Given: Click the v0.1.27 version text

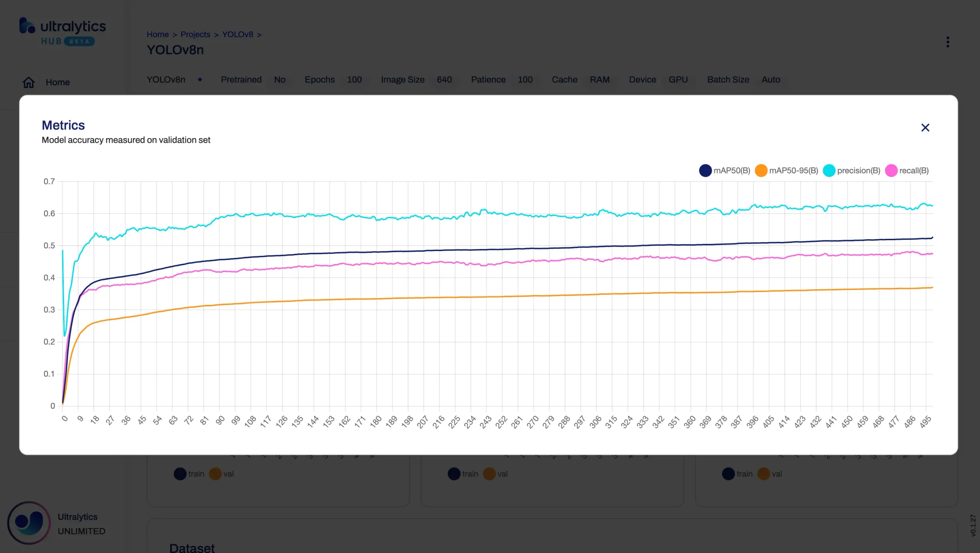Looking at the screenshot, I should pyautogui.click(x=973, y=525).
